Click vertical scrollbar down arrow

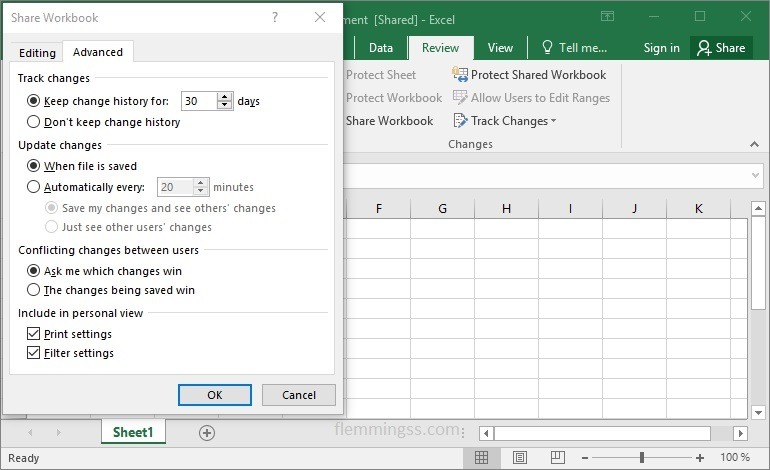pos(758,413)
